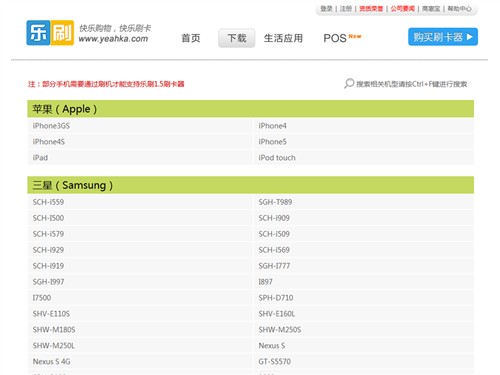The image size is (500, 375).
Task: Click the Nexus S 4G entry
Action: coord(51,362)
